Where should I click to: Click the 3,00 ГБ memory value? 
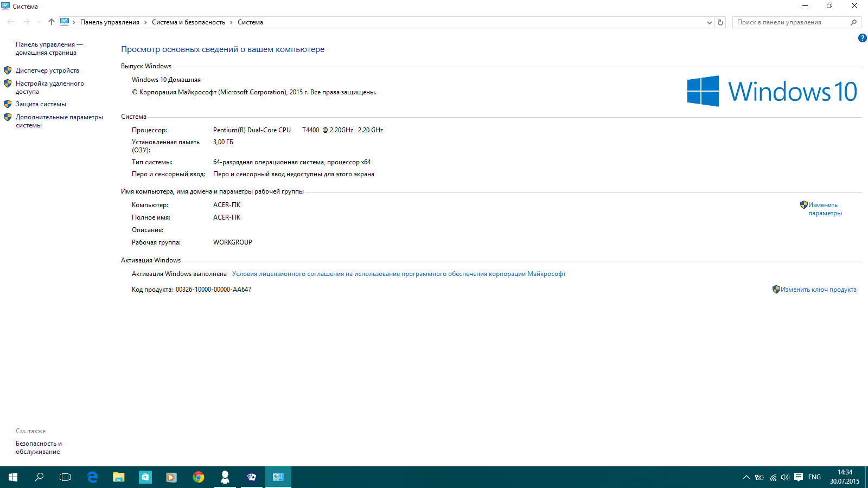(223, 142)
